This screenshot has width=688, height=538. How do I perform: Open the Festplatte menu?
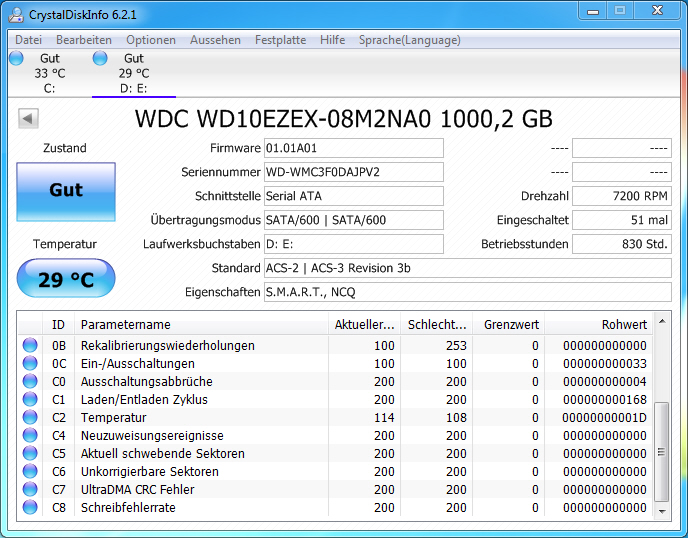coord(280,40)
